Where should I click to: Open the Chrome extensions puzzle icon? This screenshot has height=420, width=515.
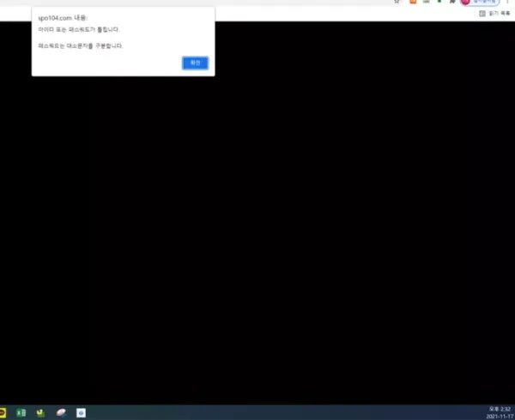click(x=452, y=2)
